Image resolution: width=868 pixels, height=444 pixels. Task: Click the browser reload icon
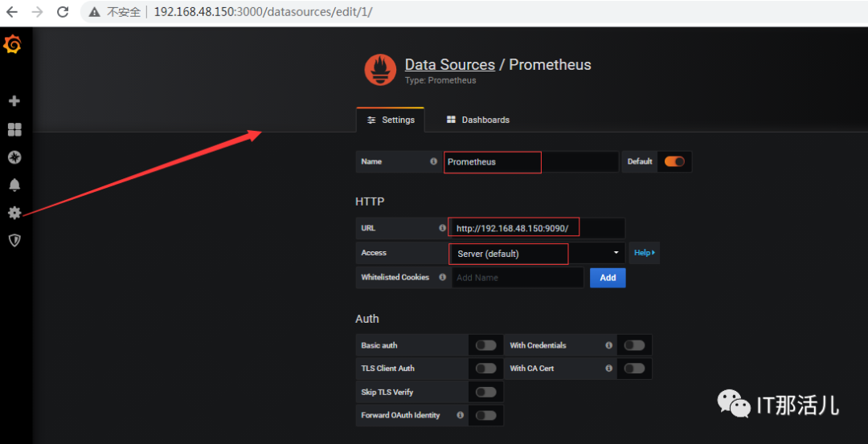tap(63, 11)
